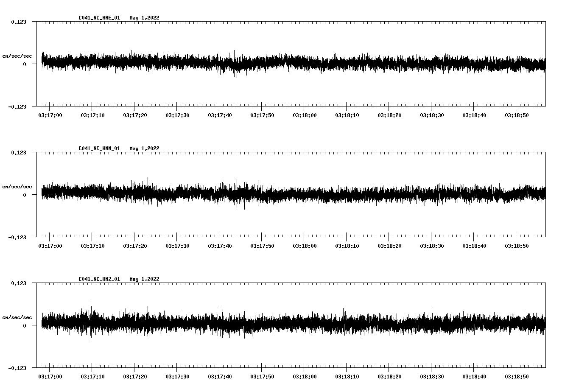Screen dimensions: 576x392
Task: Click 03:17:50 time label under HNE plot
Action: pos(262,115)
